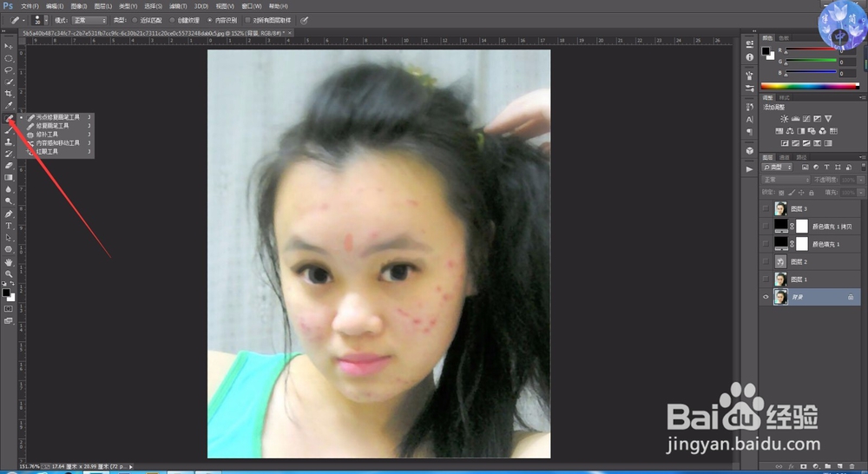Select the Zoom tool in toolbox
Screen dimensions: 868x474
click(9, 273)
